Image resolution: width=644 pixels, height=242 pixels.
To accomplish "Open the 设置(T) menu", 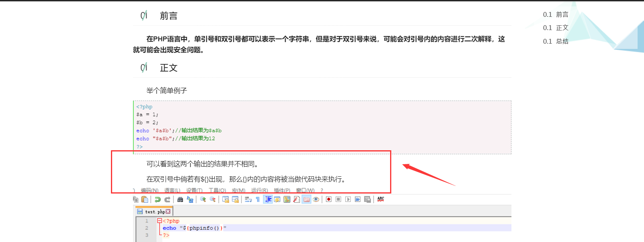I will point(194,191).
